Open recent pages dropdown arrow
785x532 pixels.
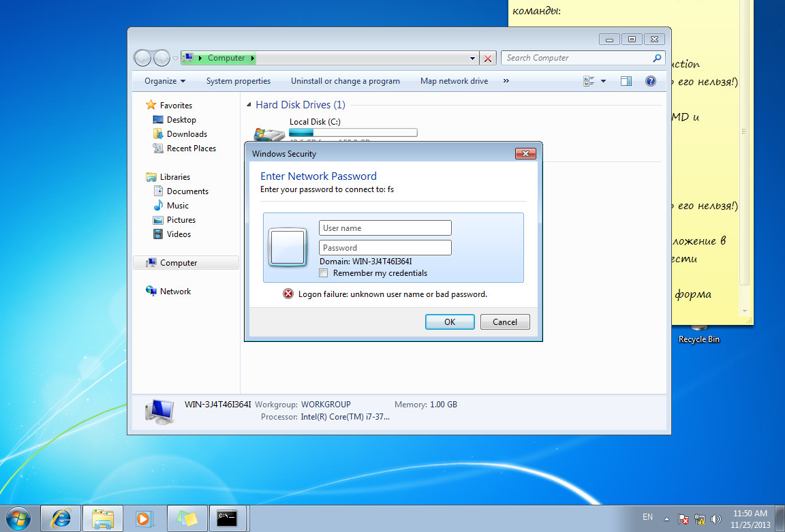click(x=175, y=59)
